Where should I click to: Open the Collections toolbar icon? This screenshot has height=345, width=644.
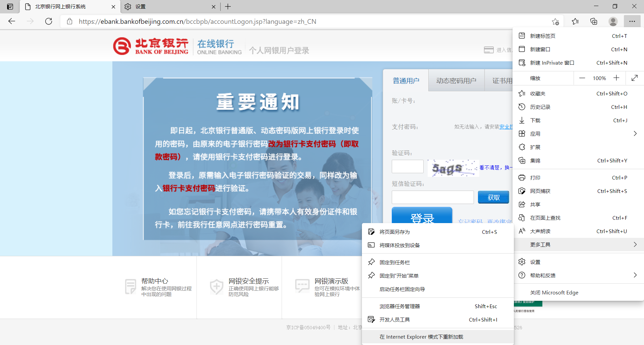coord(594,21)
